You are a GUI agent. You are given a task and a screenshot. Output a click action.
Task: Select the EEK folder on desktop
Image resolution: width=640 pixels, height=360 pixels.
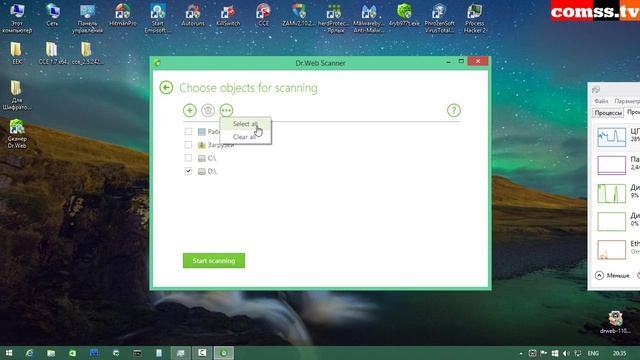coord(16,53)
